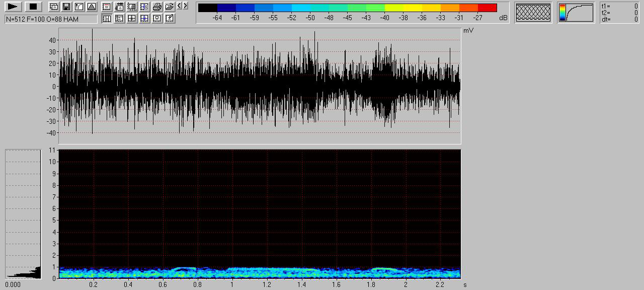The height and width of the screenshot is (290, 644).
Task: Click the printer icon
Action: (x=157, y=7)
